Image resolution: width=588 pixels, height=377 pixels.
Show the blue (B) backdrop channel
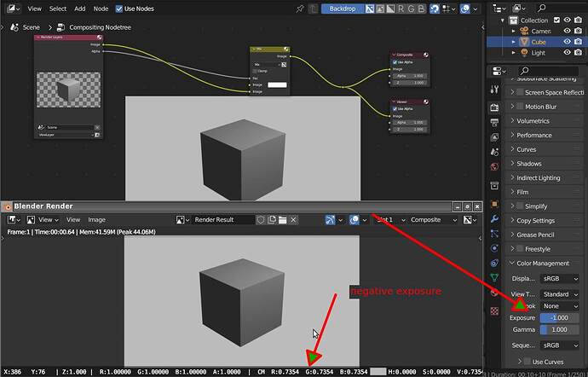(x=422, y=9)
